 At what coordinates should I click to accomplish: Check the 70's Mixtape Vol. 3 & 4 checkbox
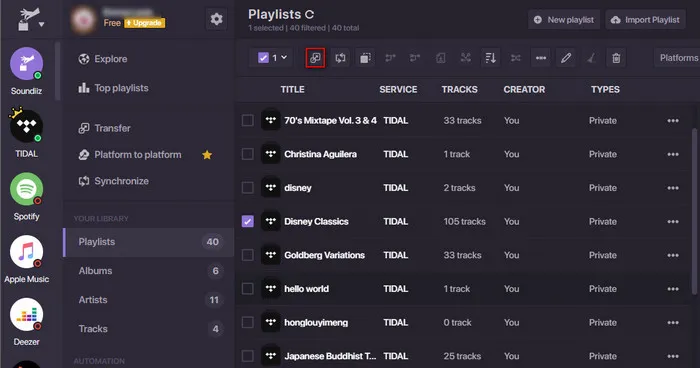coord(248,121)
